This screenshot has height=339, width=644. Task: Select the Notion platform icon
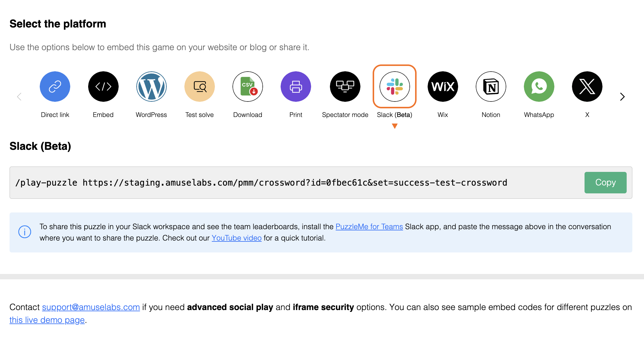tap(491, 87)
